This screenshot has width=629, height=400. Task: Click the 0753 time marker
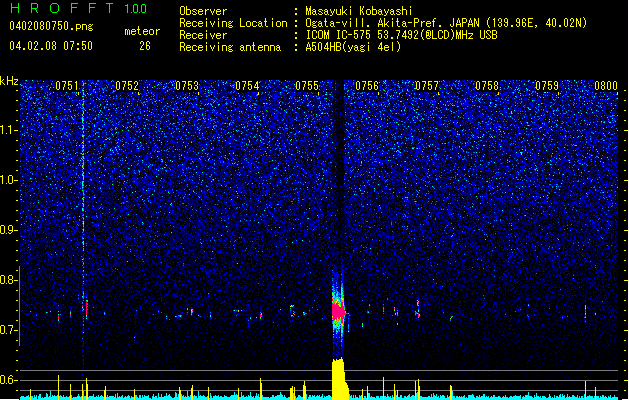[x=187, y=86]
